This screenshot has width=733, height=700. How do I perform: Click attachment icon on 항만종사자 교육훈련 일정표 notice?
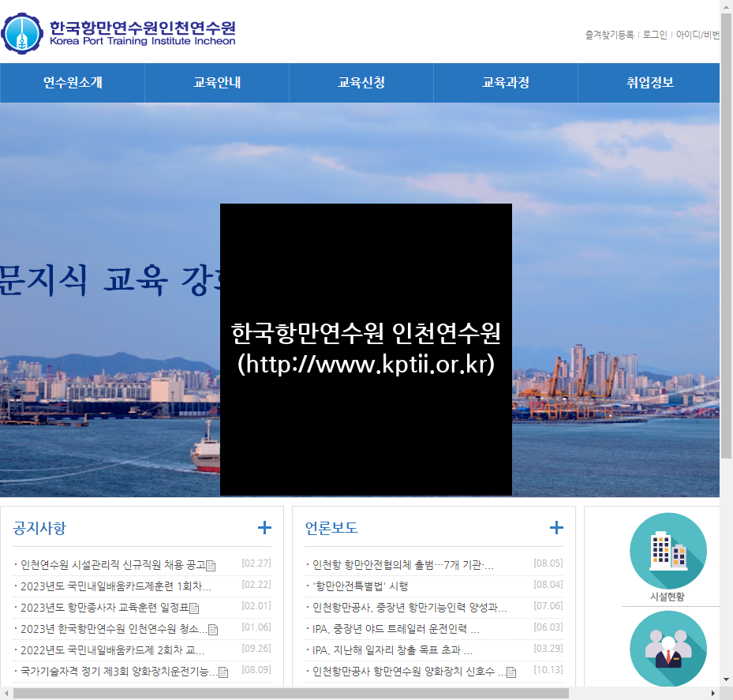tap(194, 608)
